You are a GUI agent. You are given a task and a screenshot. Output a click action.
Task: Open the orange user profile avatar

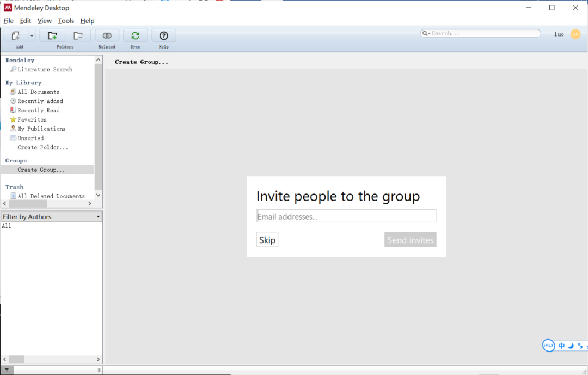click(575, 34)
